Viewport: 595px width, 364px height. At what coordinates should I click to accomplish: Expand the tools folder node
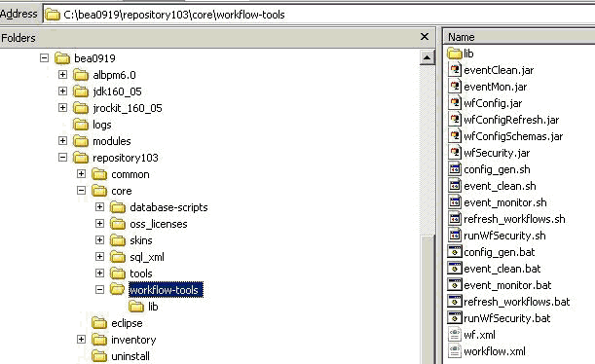click(x=99, y=273)
